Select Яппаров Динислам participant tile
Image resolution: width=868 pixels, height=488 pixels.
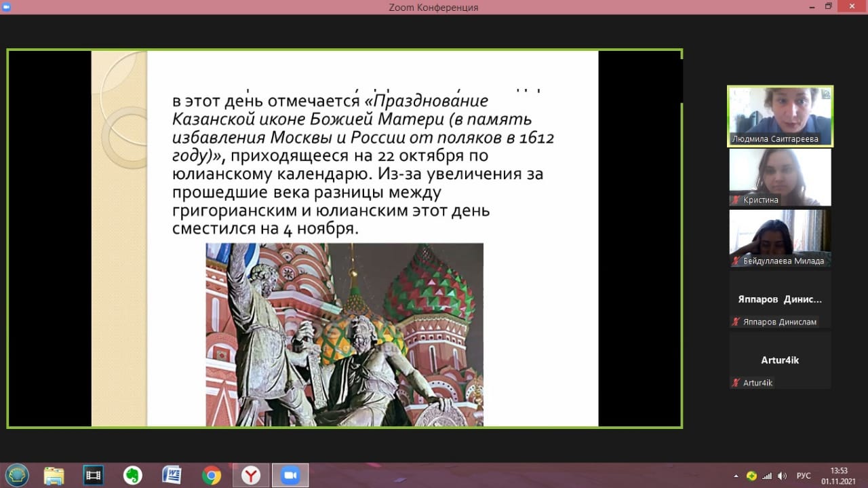(780, 299)
